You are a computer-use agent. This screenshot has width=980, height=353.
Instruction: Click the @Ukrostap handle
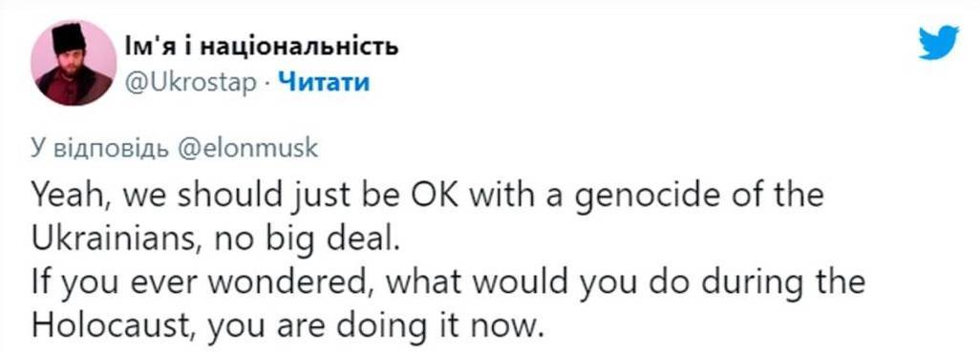pos(191,82)
